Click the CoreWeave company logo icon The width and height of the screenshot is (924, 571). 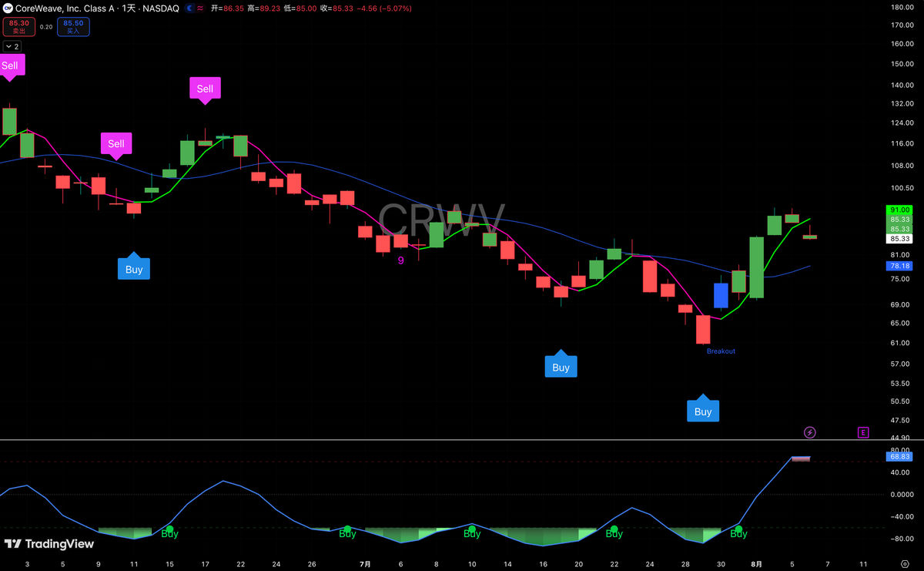pos(8,8)
